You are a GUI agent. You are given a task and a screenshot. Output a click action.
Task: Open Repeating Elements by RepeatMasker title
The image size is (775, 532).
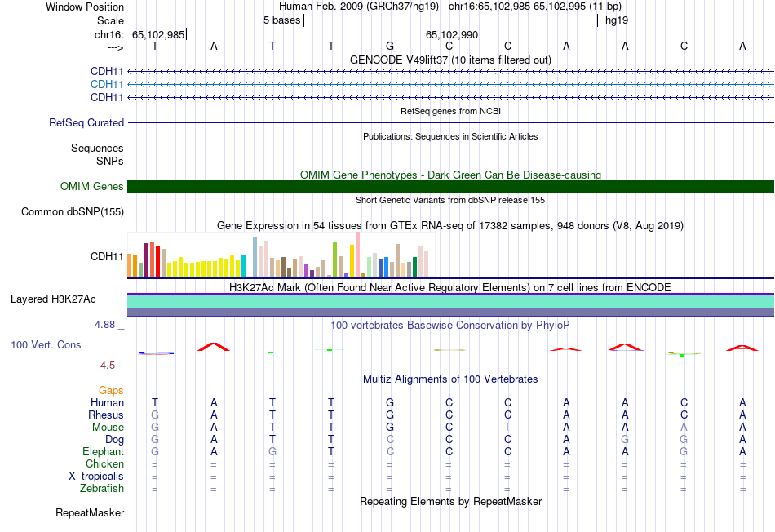pos(450,501)
